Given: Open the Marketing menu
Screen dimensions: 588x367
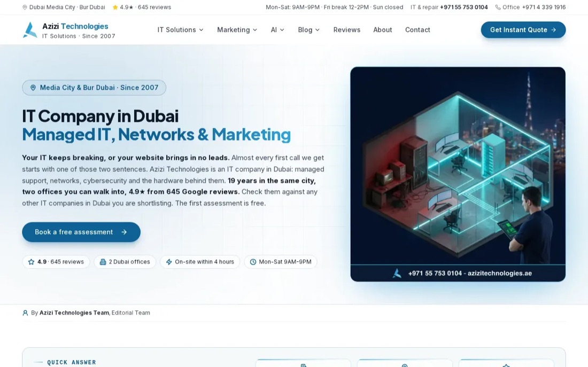Looking at the screenshot, I should [x=237, y=29].
